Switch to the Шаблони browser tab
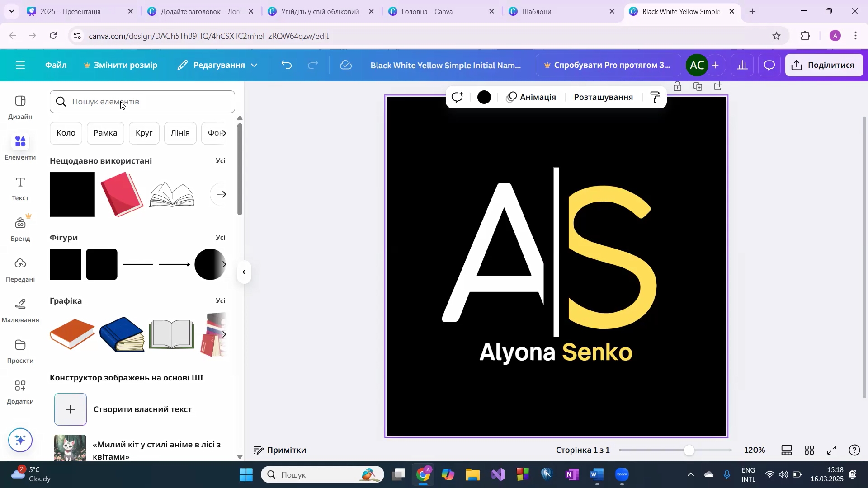The width and height of the screenshot is (868, 488). [537, 11]
